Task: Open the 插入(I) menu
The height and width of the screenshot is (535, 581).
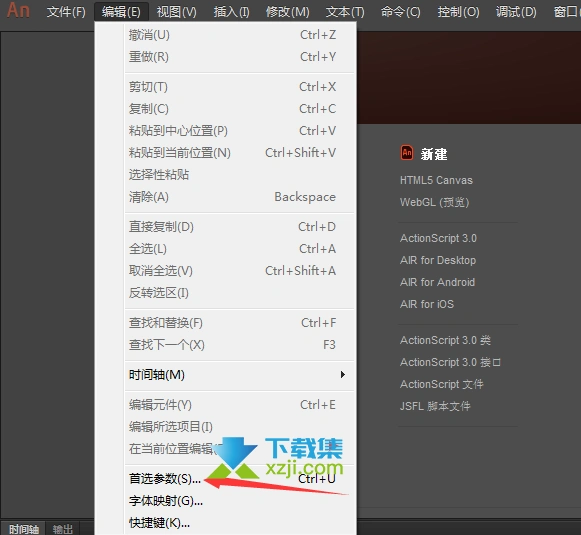Action: 232,12
